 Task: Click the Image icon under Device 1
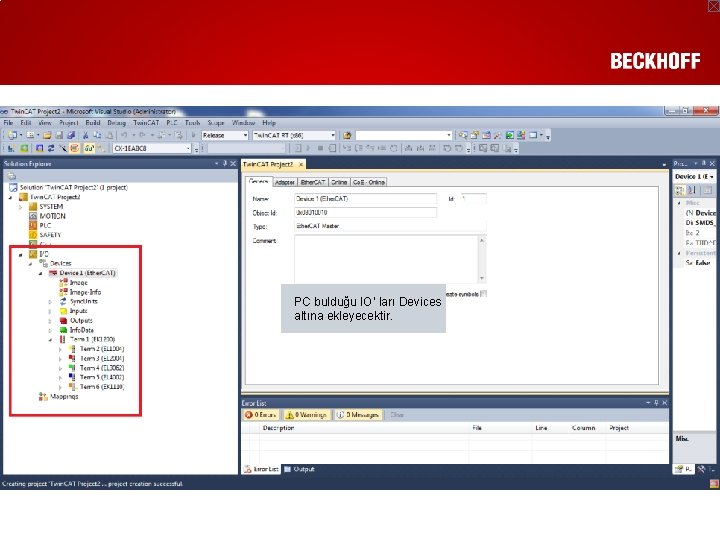[x=63, y=282]
